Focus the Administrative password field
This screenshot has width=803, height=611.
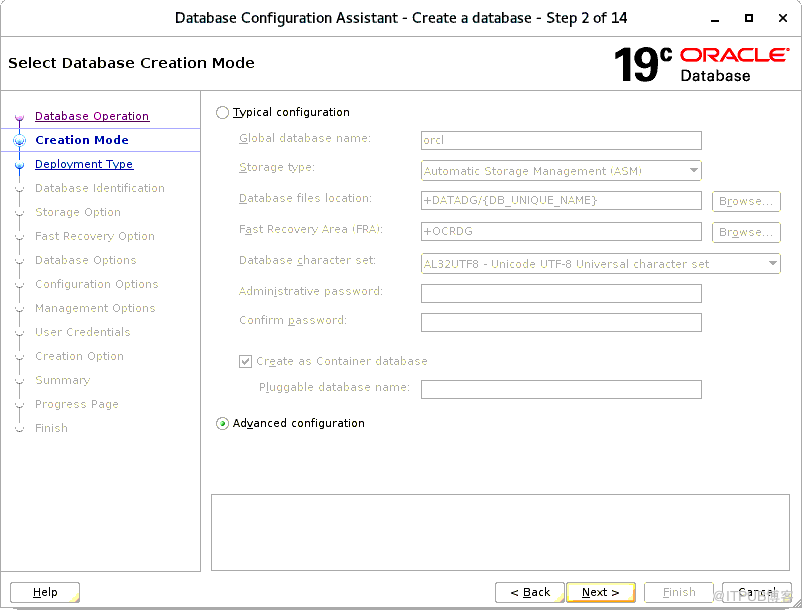pyautogui.click(x=561, y=293)
